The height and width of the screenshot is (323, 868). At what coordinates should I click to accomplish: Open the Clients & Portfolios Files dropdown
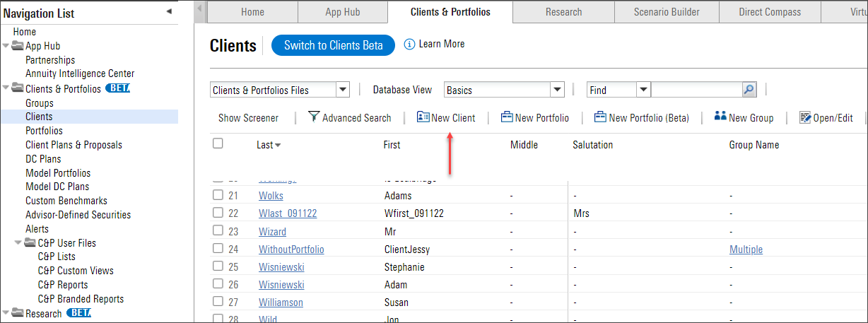(343, 90)
